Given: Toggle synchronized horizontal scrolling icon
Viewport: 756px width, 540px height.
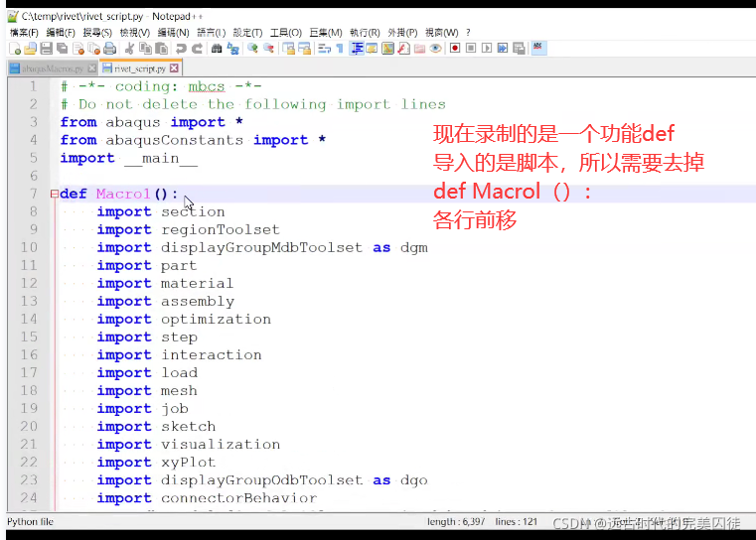Looking at the screenshot, I should [305, 49].
